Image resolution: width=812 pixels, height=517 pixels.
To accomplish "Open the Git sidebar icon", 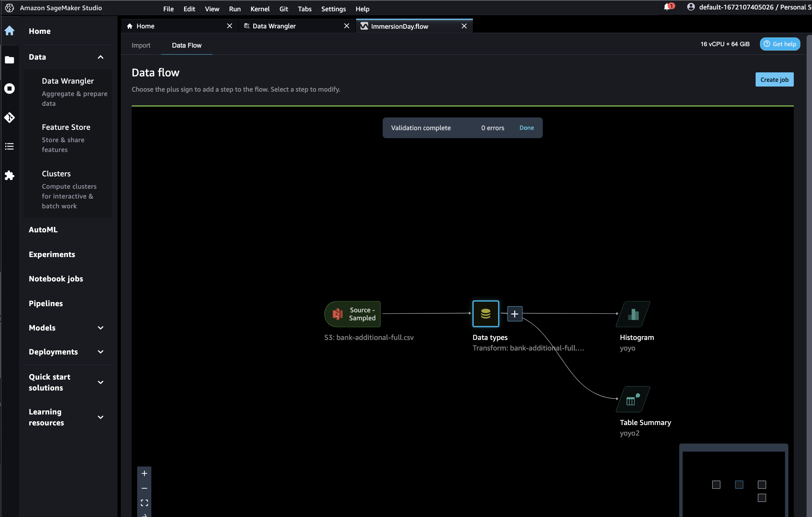I will tap(9, 117).
